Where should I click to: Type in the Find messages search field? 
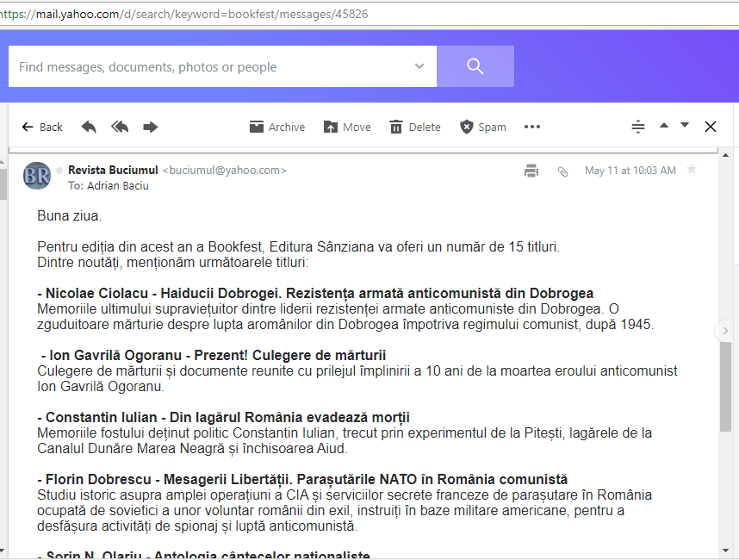(x=207, y=67)
